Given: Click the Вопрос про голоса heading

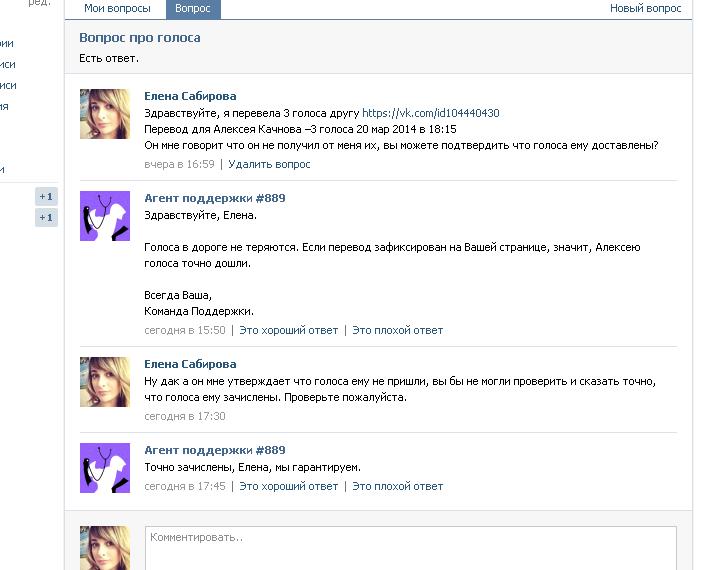Looking at the screenshot, I should click(140, 38).
